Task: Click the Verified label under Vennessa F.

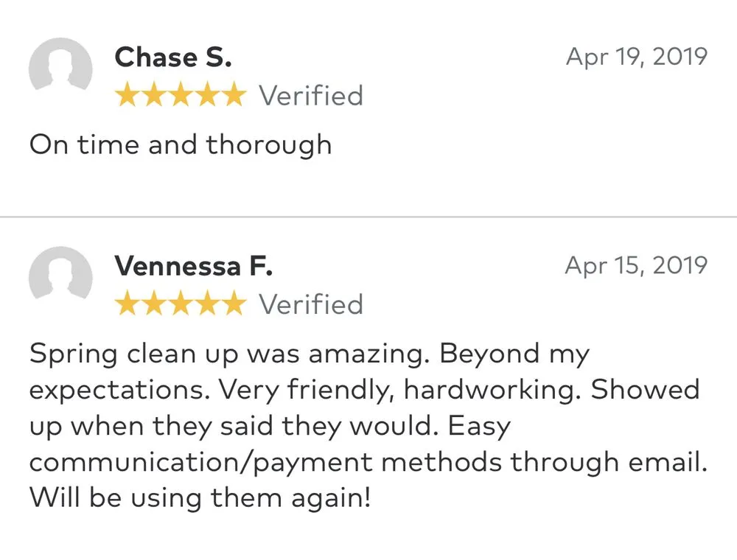Action: 311,304
